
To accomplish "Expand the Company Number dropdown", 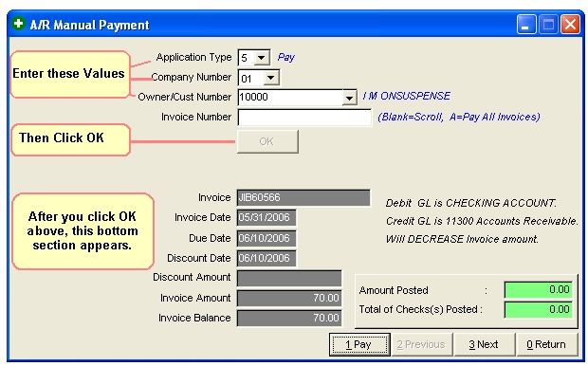I will [x=270, y=78].
